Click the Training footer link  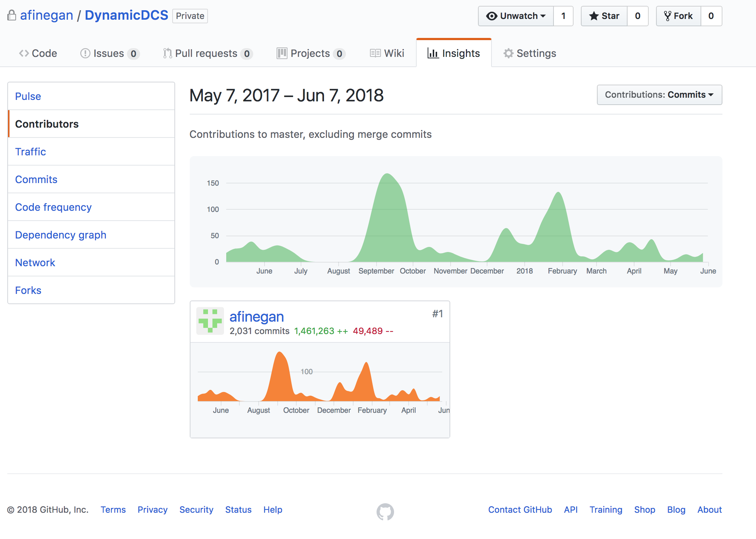[x=606, y=509]
